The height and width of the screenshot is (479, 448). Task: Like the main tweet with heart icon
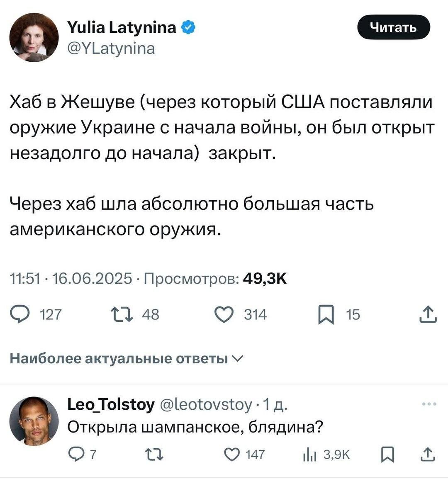(x=224, y=315)
